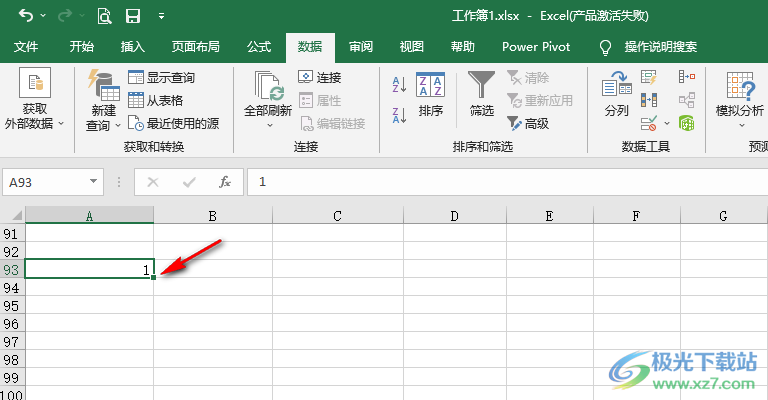768x400 pixels.
Task: Click the formula bar confirm checkmark icon
Action: click(x=189, y=182)
